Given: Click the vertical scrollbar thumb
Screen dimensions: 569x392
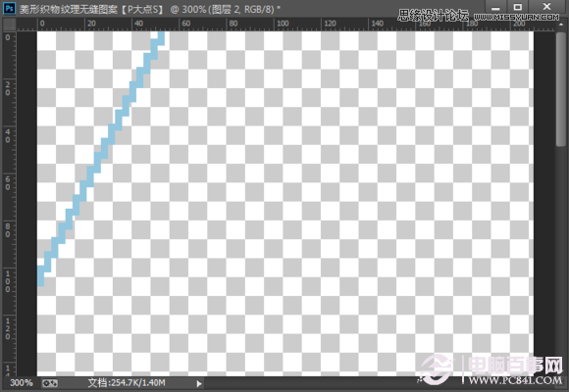Looking at the screenshot, I should 561,88.
